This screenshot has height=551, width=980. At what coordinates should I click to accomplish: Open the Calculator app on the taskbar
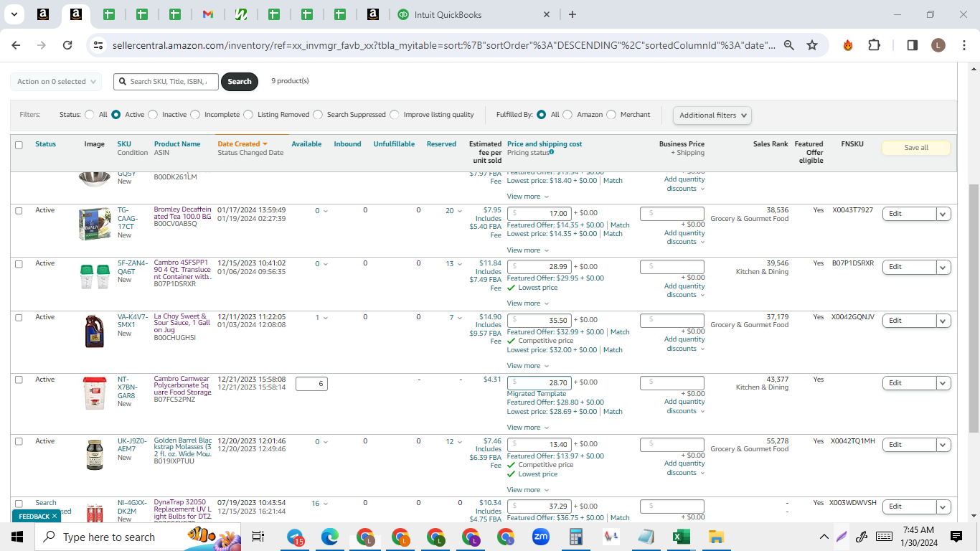point(575,537)
